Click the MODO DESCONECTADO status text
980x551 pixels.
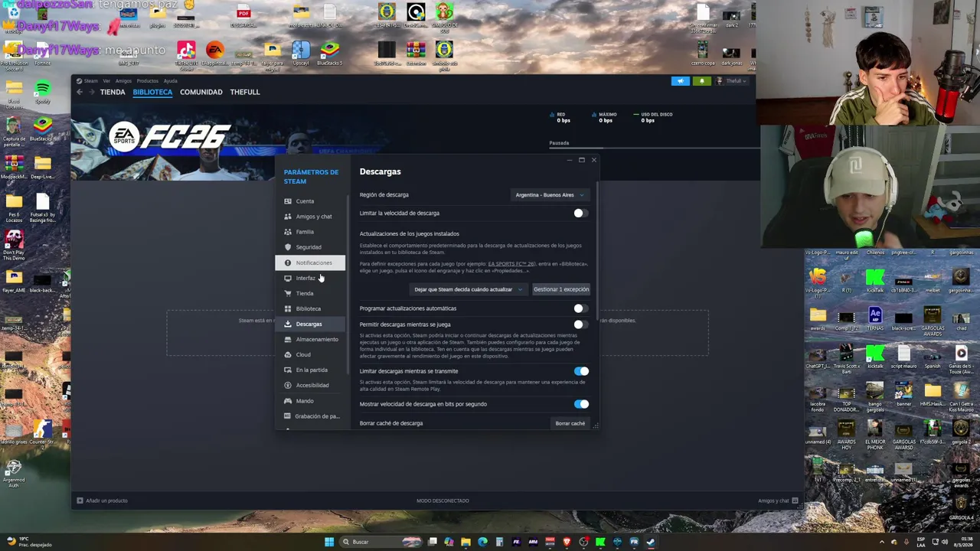tap(443, 500)
